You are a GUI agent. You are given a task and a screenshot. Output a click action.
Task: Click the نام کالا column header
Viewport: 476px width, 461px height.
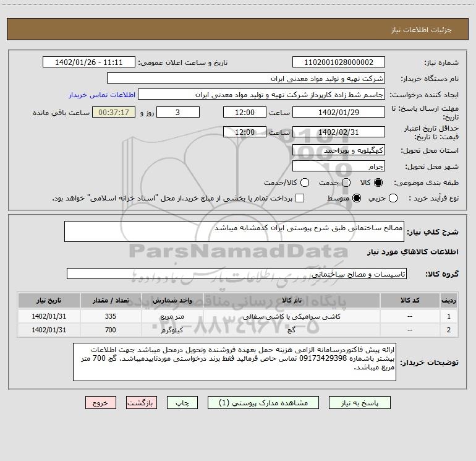click(291, 300)
